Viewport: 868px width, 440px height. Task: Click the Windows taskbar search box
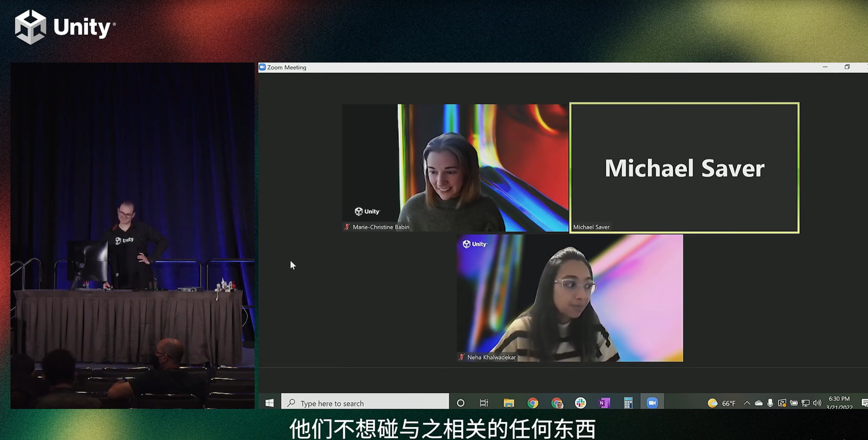pos(365,403)
